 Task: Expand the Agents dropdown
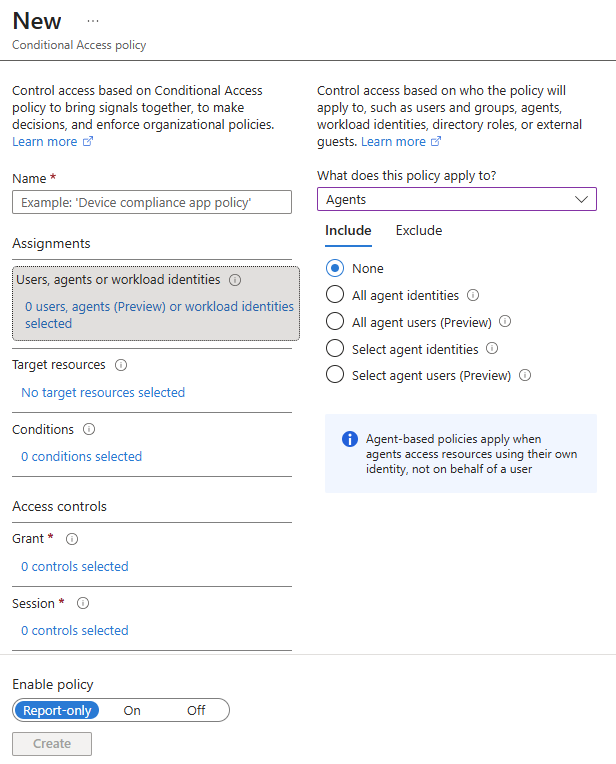pos(457,199)
